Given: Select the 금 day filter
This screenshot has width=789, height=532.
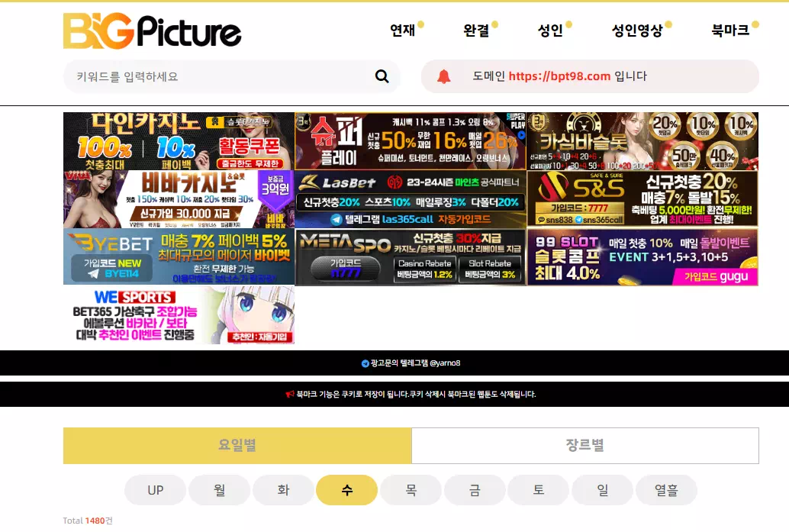Looking at the screenshot, I should tap(475, 490).
